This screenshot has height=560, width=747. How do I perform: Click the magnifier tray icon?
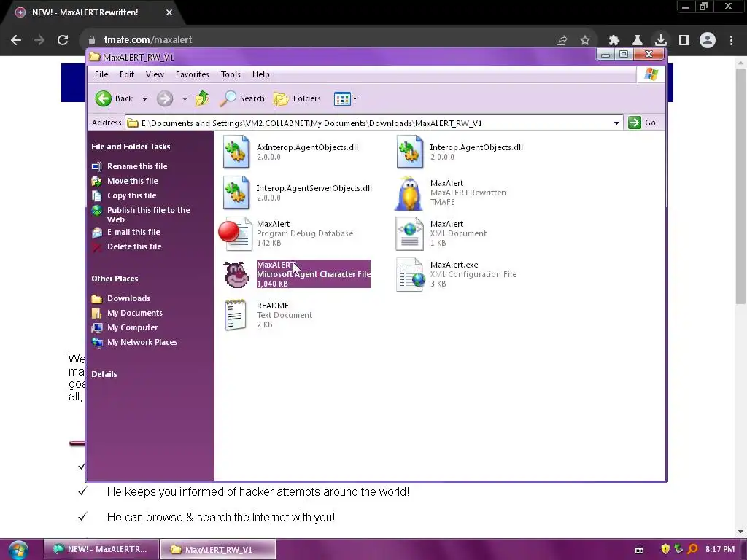[693, 549]
